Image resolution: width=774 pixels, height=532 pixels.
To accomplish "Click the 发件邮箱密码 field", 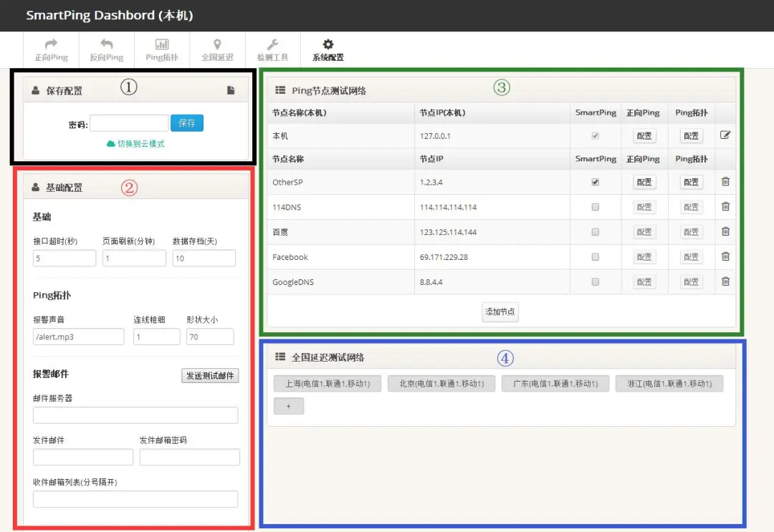I will (x=189, y=457).
